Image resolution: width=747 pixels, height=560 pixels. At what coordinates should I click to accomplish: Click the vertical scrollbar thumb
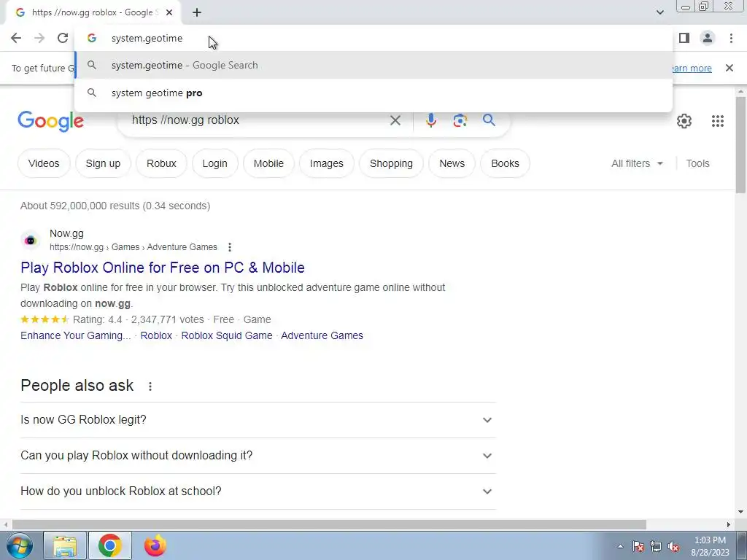740,145
